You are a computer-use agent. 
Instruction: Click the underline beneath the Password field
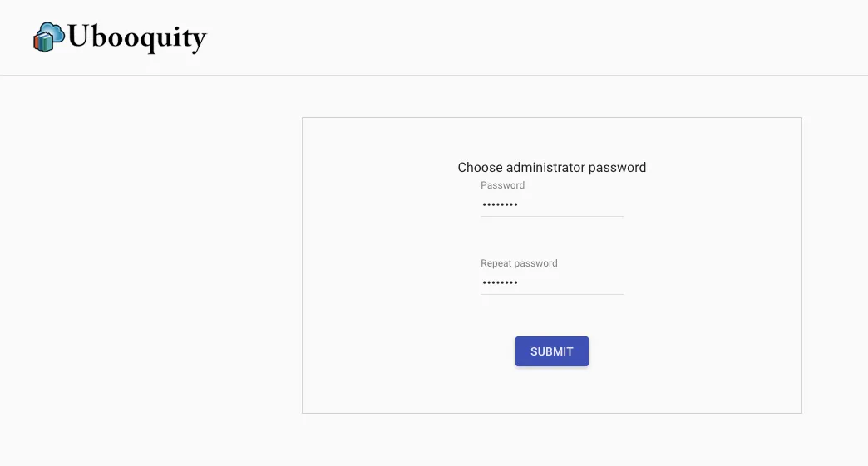pyautogui.click(x=552, y=216)
